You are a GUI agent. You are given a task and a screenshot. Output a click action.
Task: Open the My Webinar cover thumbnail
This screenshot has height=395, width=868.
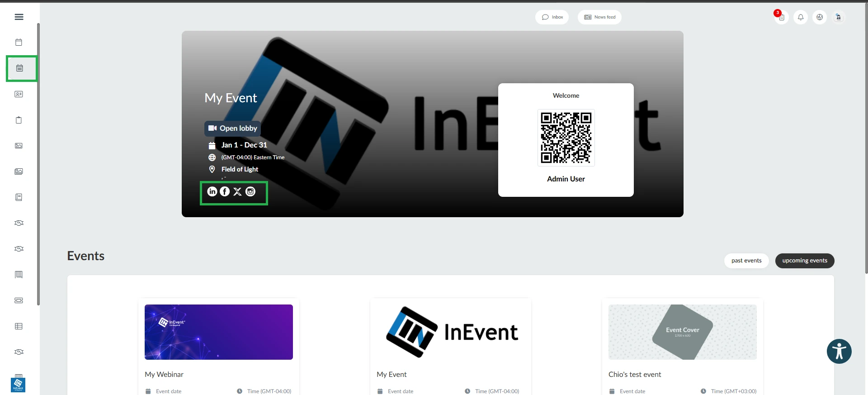click(219, 332)
